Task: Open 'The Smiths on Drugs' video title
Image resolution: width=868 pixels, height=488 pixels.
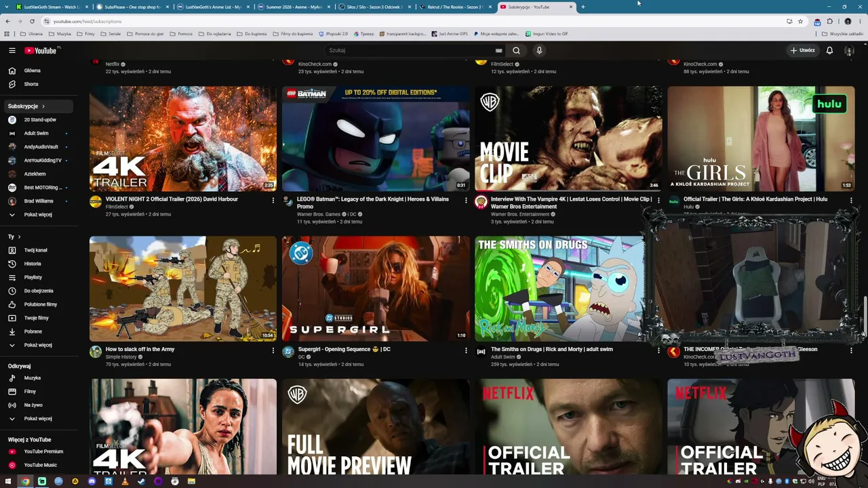Action: [551, 349]
